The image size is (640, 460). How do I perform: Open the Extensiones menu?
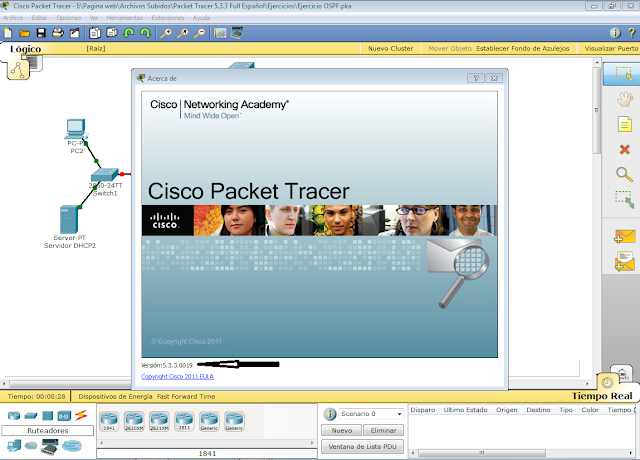coord(167,18)
